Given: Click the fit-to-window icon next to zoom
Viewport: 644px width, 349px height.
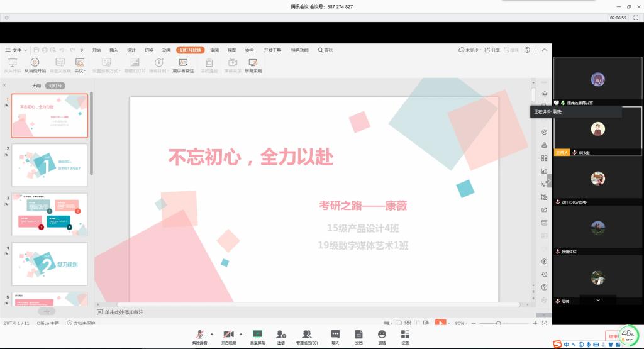Looking at the screenshot, I should pyautogui.click(x=544, y=324).
